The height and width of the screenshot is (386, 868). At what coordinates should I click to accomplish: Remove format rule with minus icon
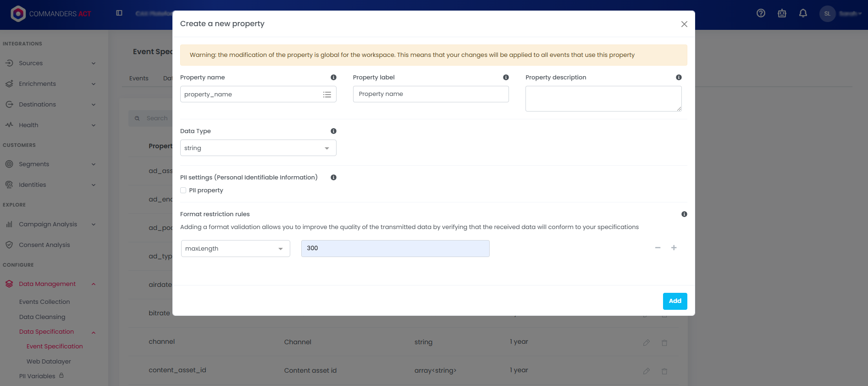point(658,248)
